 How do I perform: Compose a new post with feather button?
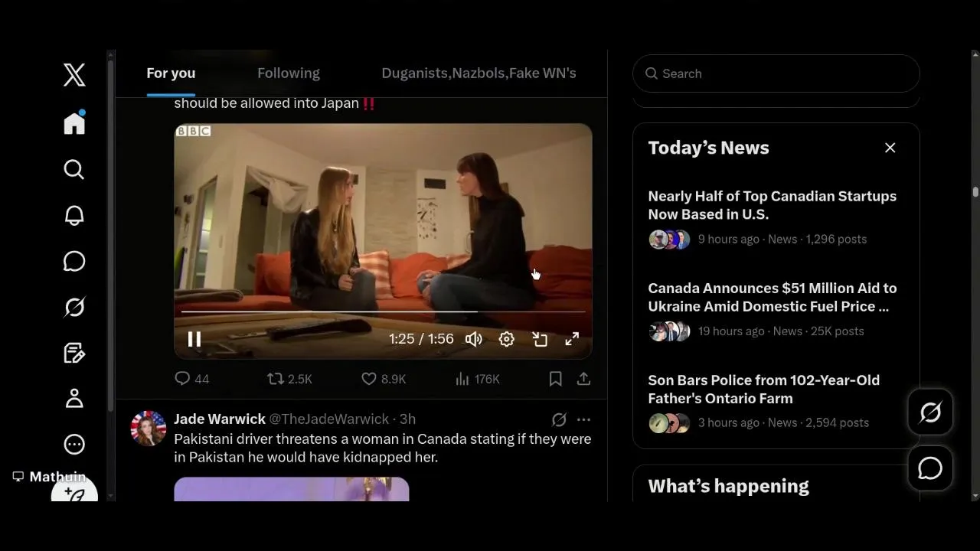click(x=74, y=492)
